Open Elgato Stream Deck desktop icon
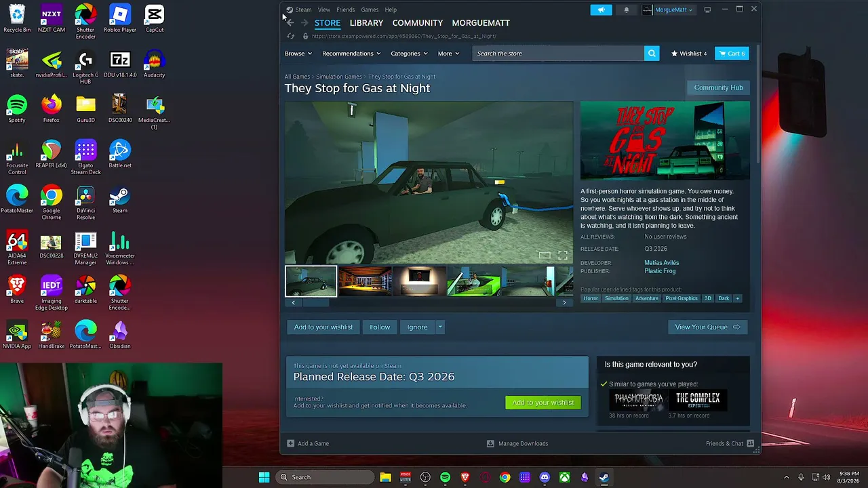 [85, 157]
